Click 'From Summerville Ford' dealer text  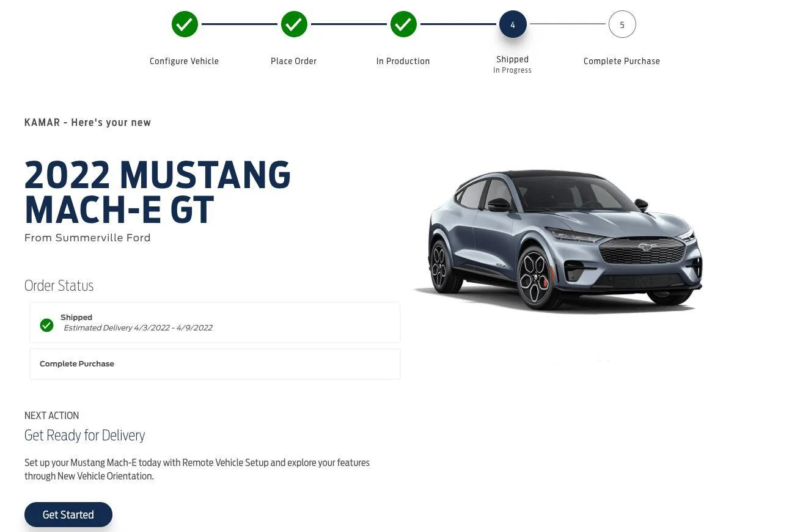coord(87,238)
